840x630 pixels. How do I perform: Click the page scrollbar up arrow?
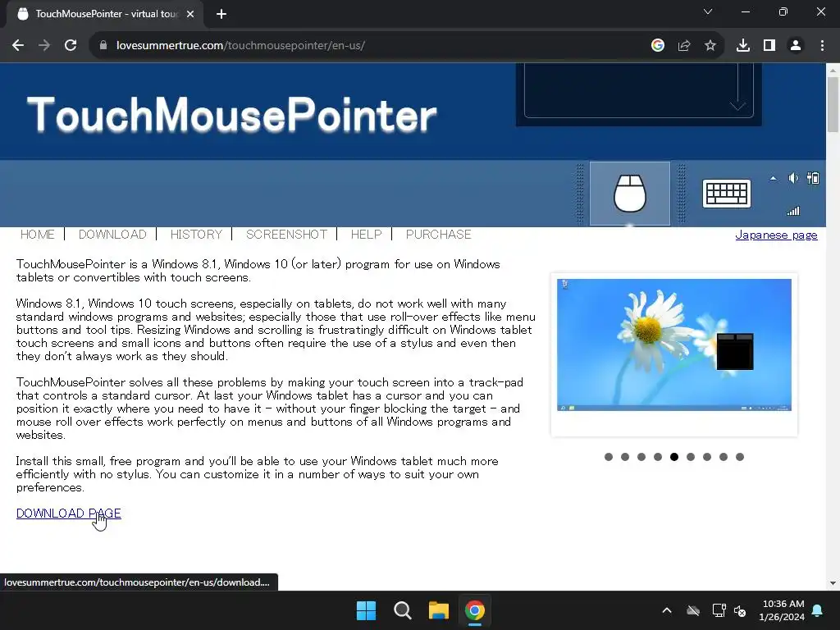pos(833,70)
